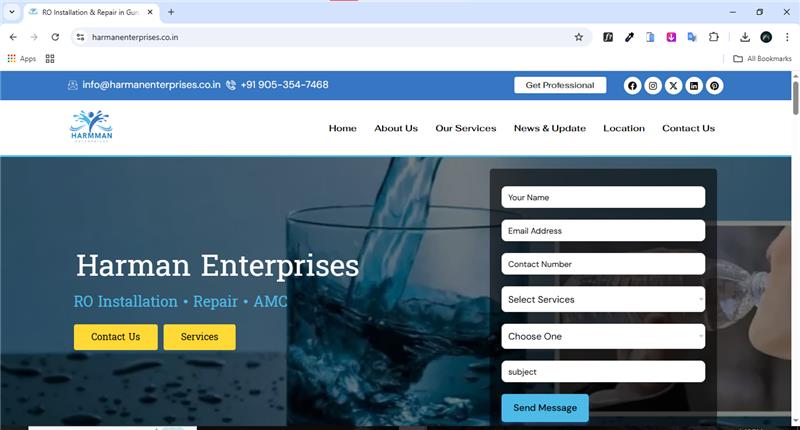This screenshot has width=800, height=430.
Task: Open the LinkedIn social icon
Action: pyautogui.click(x=694, y=86)
